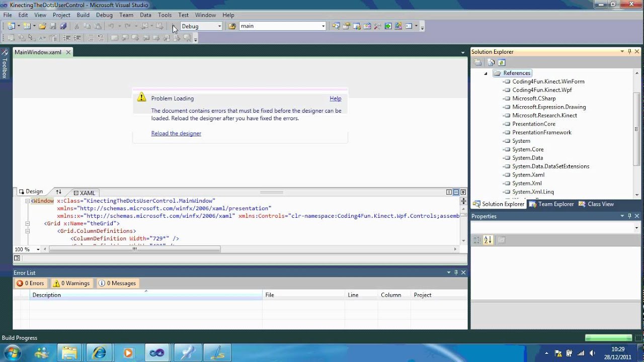Click the Save All icon

(63, 26)
